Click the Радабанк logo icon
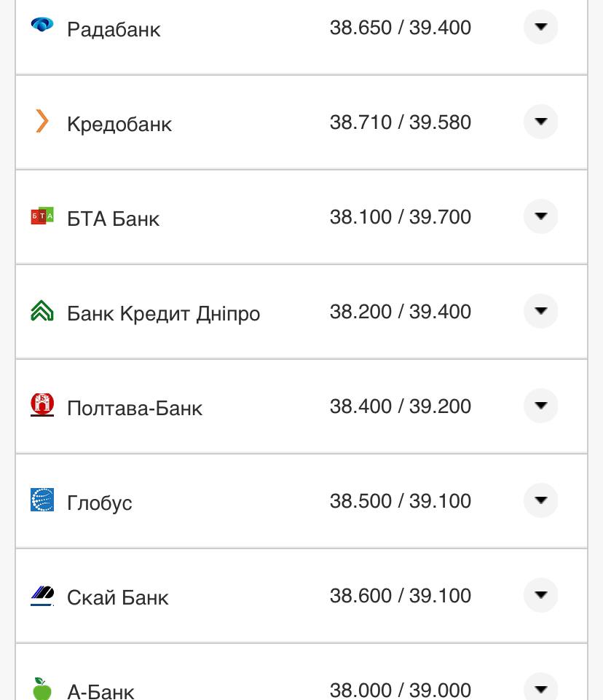The height and width of the screenshot is (700, 603). tap(42, 25)
